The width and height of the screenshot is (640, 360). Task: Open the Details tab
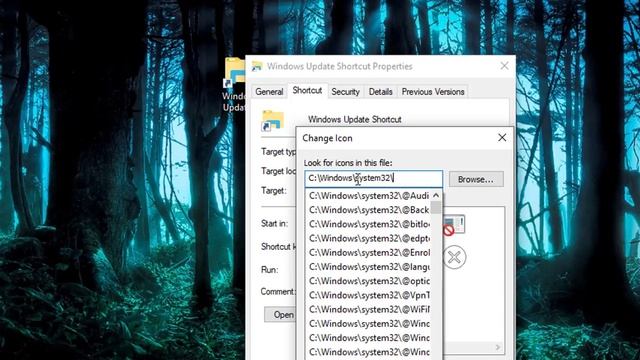coord(380,92)
